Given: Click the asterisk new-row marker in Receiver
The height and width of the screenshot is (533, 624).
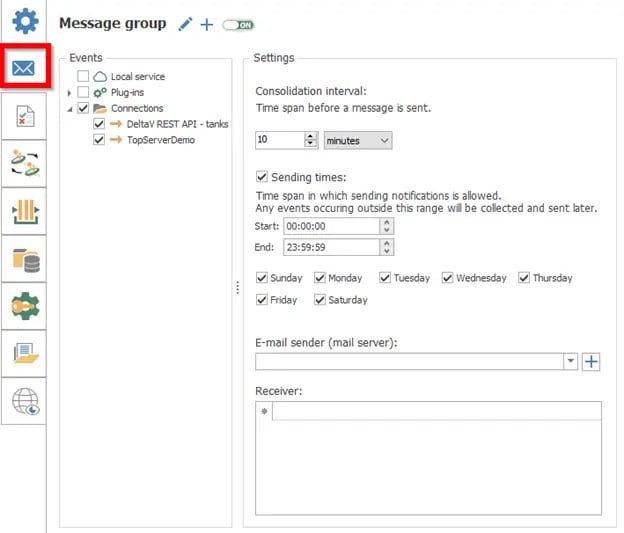Looking at the screenshot, I should [x=264, y=411].
